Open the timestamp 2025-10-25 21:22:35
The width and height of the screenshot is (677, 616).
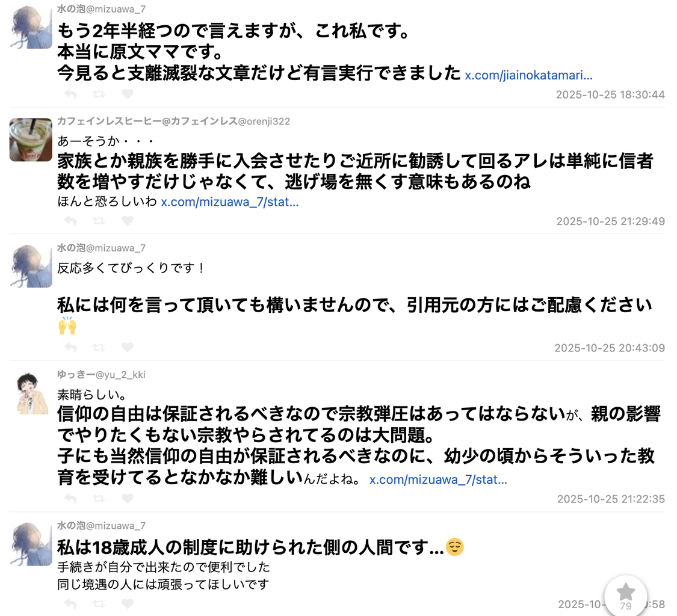coord(611,499)
